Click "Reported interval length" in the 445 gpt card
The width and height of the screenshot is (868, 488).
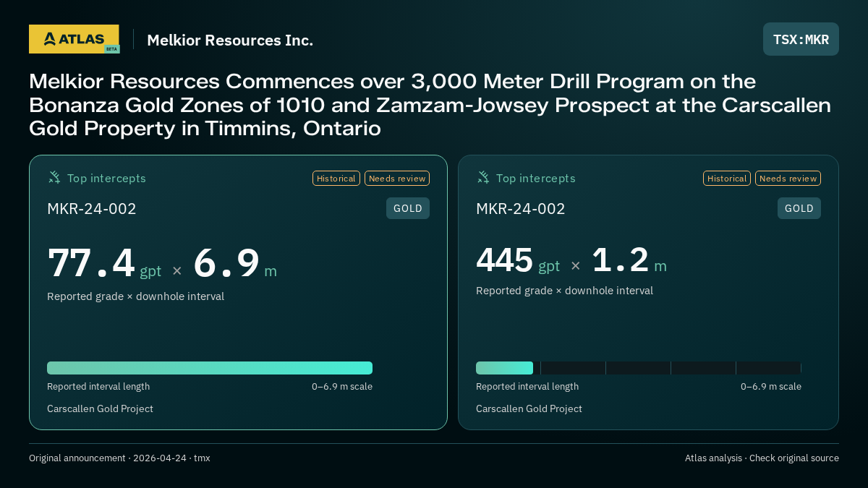pyautogui.click(x=527, y=387)
